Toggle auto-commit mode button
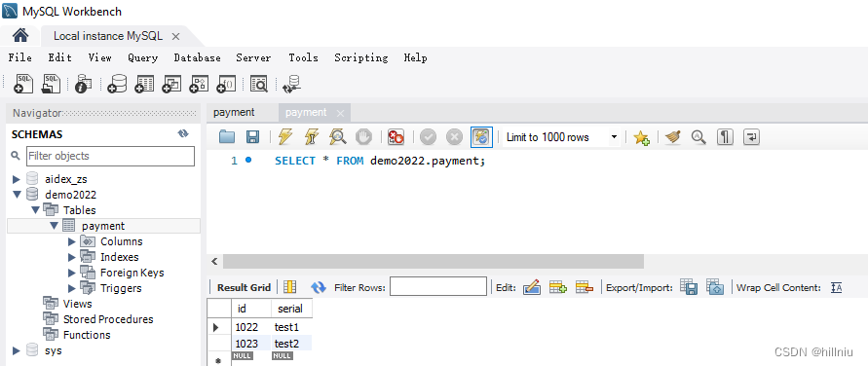868x366 pixels. pos(481,136)
